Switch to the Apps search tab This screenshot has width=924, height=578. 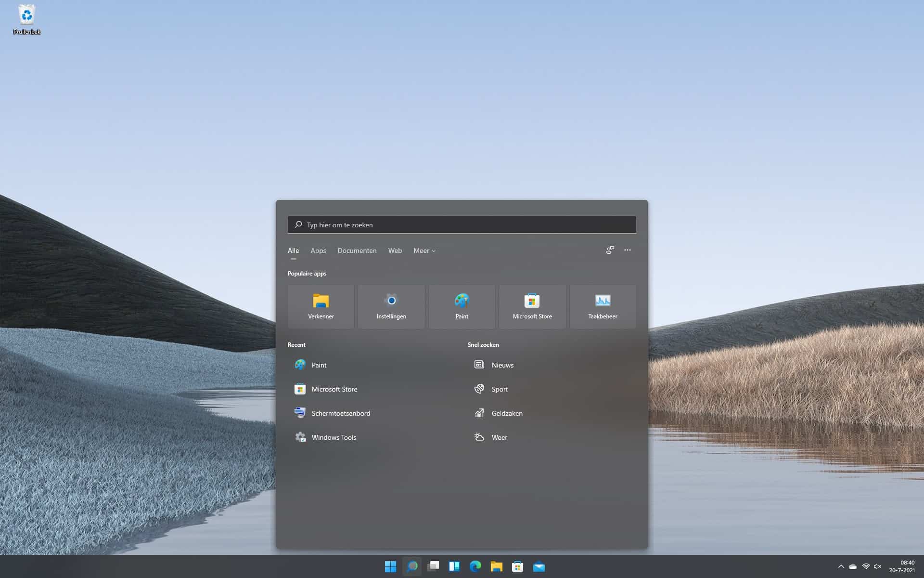[x=318, y=250]
